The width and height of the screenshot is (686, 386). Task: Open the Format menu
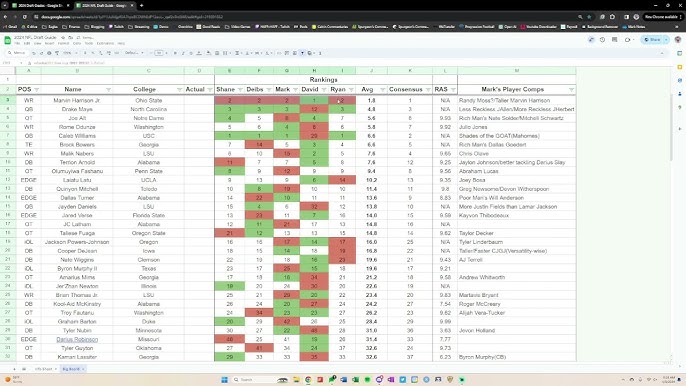pyautogui.click(x=63, y=43)
